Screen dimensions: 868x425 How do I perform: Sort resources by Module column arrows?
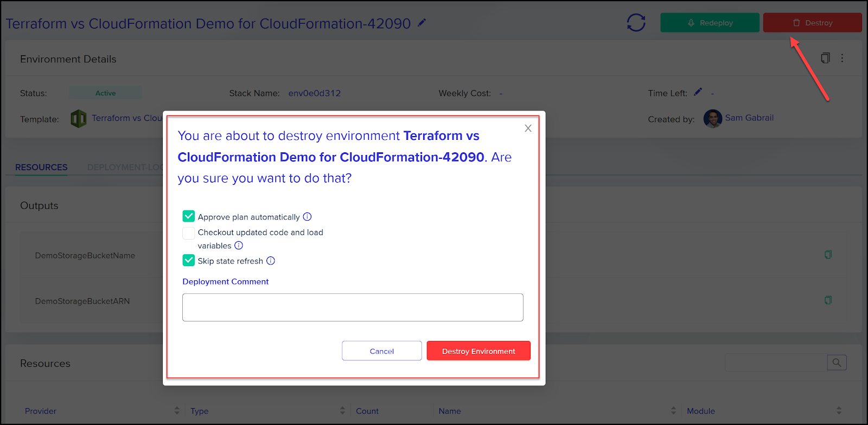[839, 410]
